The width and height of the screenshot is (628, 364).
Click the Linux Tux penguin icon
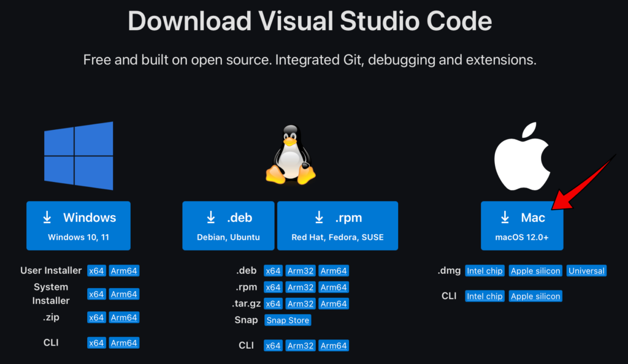point(290,154)
